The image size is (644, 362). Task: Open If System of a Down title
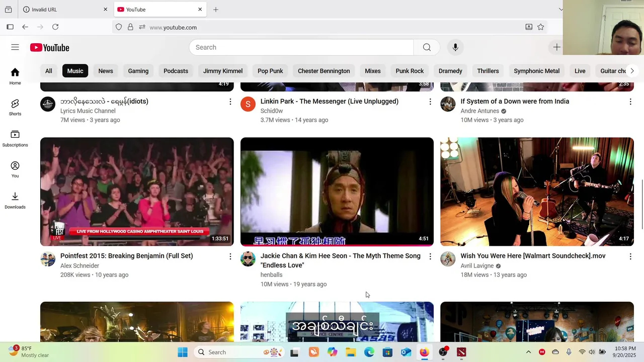coord(515,101)
